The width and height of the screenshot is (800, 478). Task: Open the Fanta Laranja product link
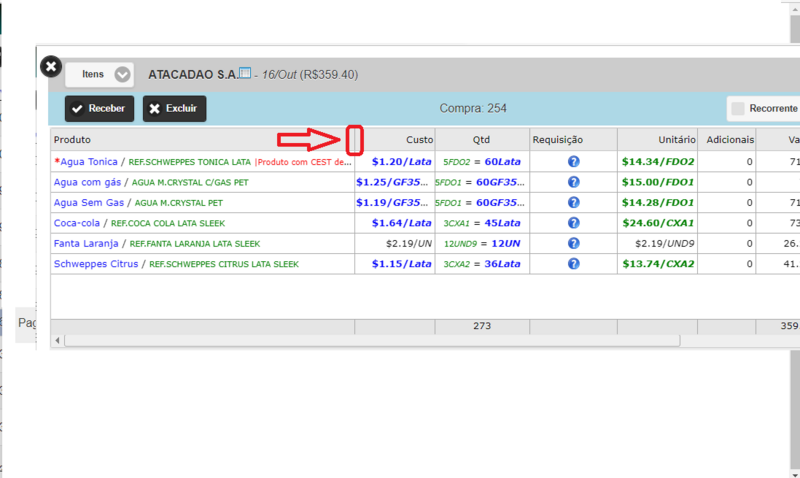click(86, 243)
